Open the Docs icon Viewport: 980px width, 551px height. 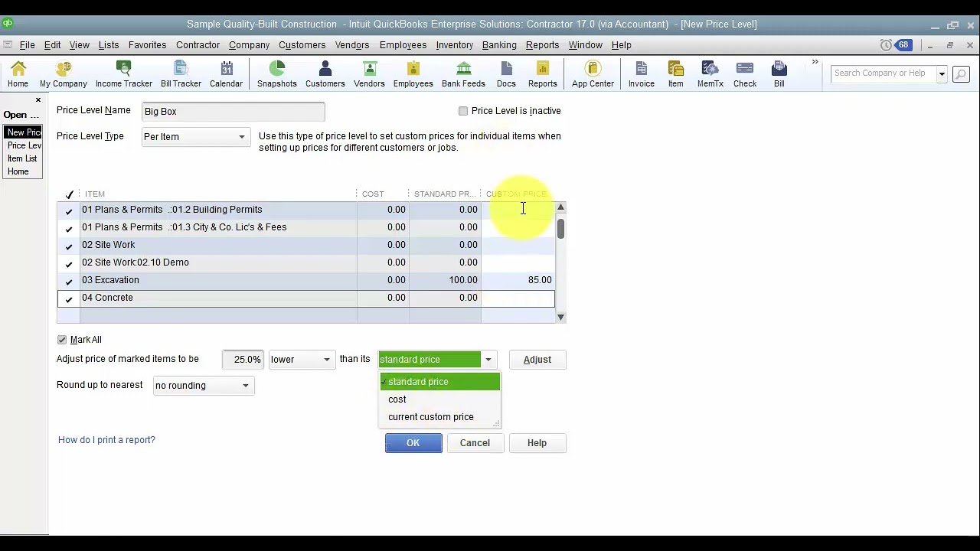pos(506,74)
